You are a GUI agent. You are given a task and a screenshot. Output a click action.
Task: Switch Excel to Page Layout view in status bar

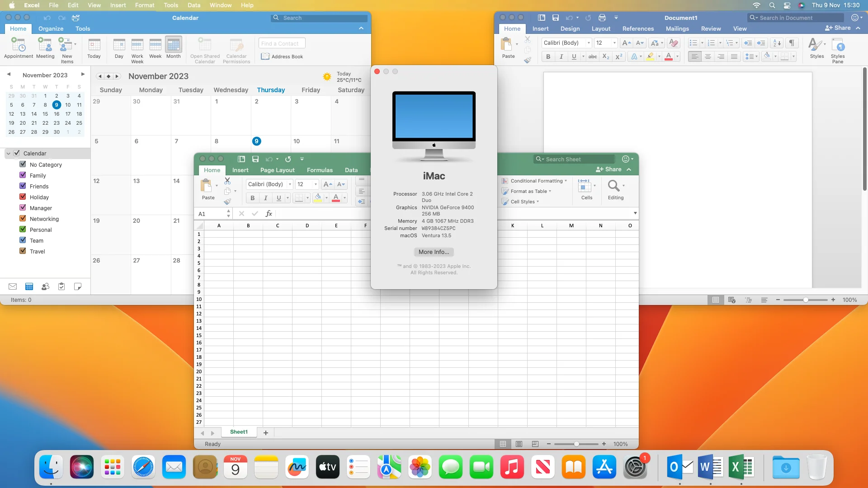pyautogui.click(x=519, y=444)
